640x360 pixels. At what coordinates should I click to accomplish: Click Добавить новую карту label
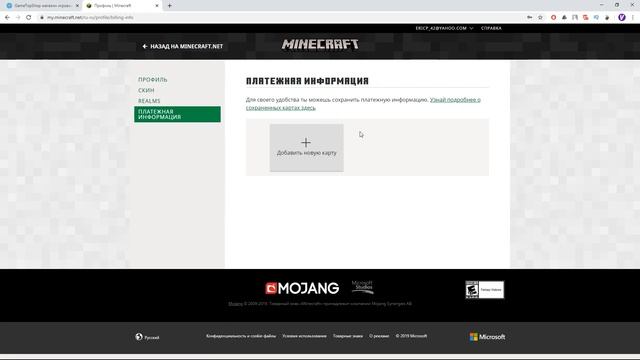tap(307, 153)
